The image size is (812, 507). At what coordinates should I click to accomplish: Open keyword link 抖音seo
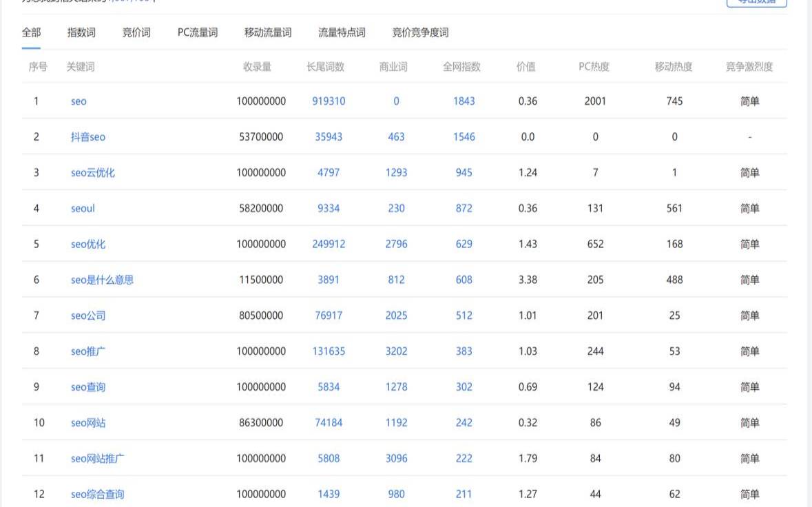pos(88,137)
